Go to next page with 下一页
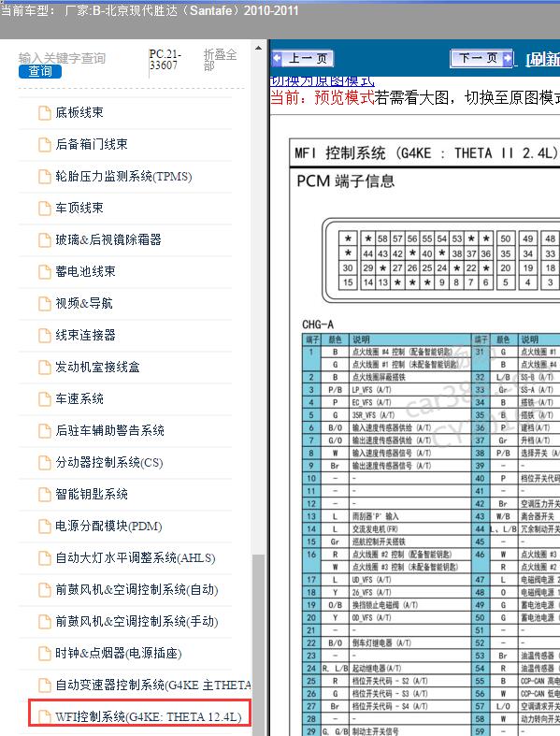560x736 pixels. (x=481, y=58)
